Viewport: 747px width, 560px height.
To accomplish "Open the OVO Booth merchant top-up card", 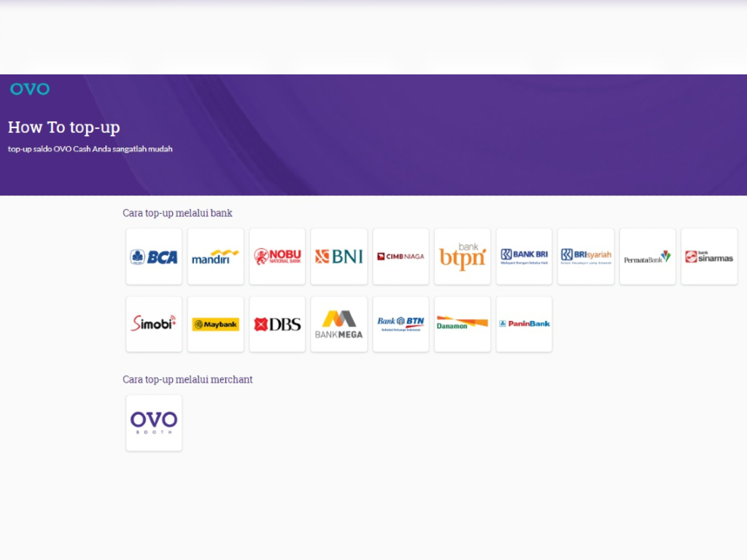I will pyautogui.click(x=154, y=423).
